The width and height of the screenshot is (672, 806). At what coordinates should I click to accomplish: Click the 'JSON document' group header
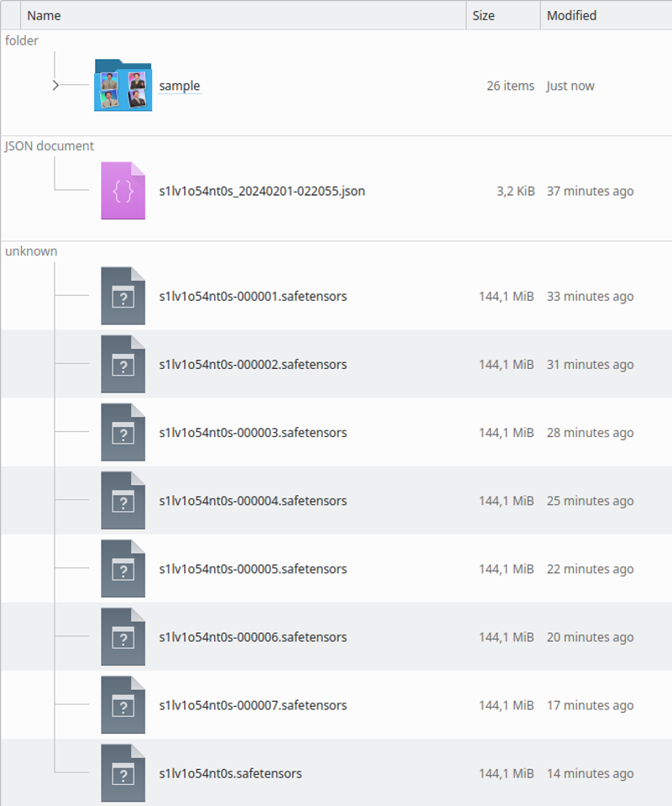click(50, 146)
